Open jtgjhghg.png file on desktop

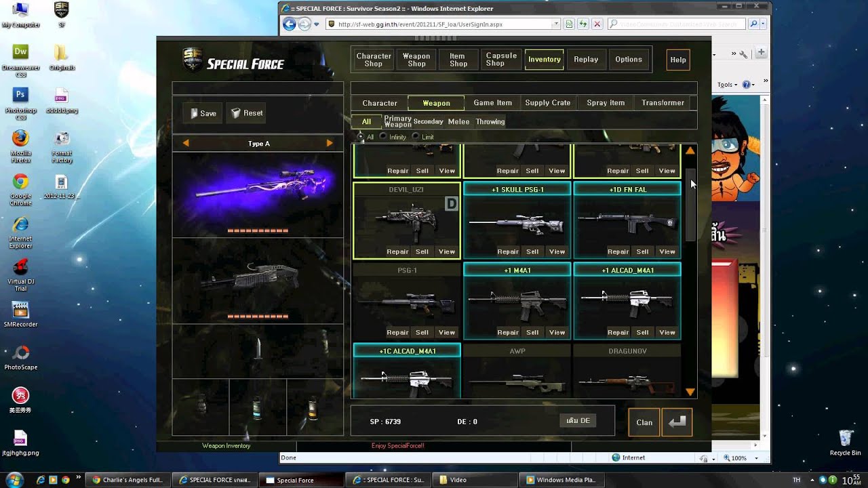tap(20, 443)
